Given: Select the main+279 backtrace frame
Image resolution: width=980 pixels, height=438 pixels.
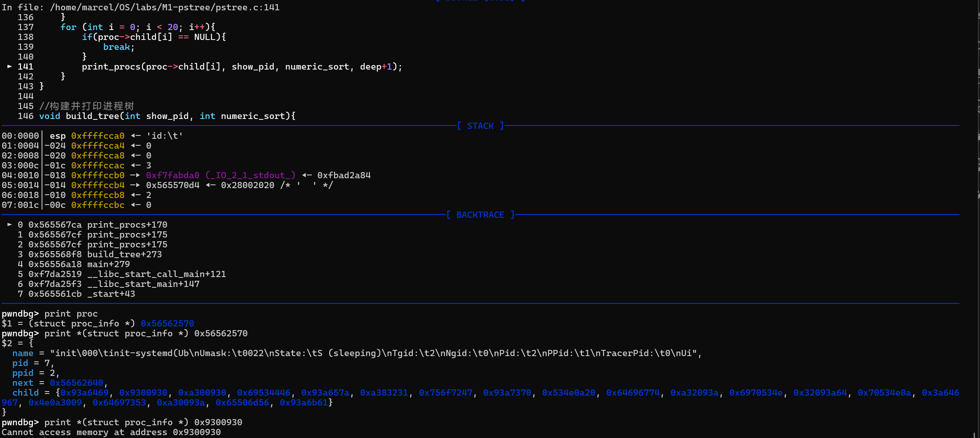Looking at the screenshot, I should tap(108, 264).
